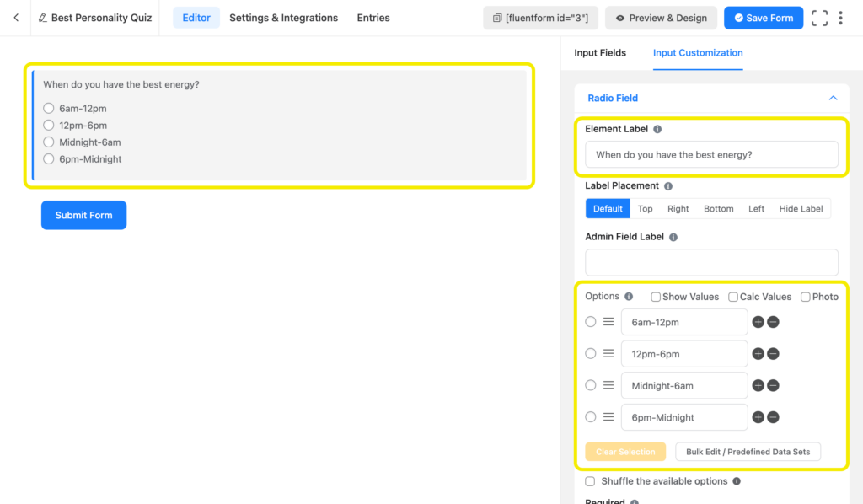
Task: Grab the drag handle for 6am-12pm option
Action: 608,321
